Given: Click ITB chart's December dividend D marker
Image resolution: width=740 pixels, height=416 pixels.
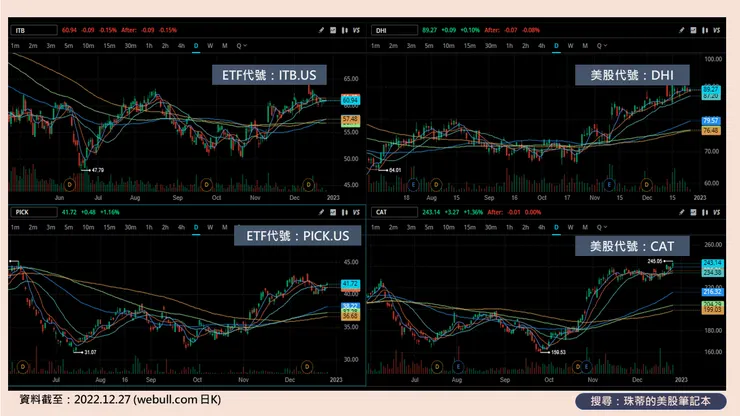Looking at the screenshot, I should 309,185.
